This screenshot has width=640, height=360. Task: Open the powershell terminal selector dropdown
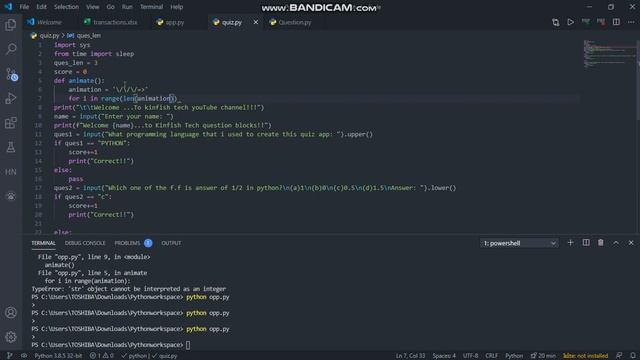(519, 243)
